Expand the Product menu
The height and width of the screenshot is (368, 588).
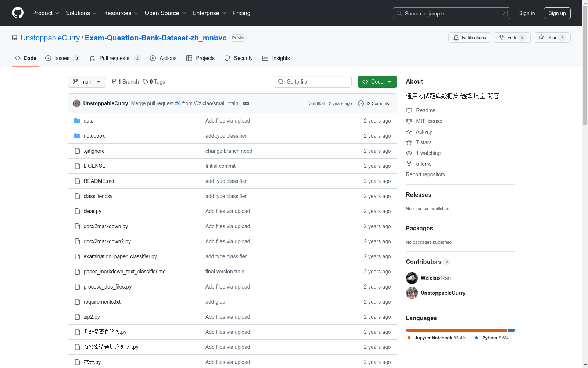pyautogui.click(x=46, y=13)
